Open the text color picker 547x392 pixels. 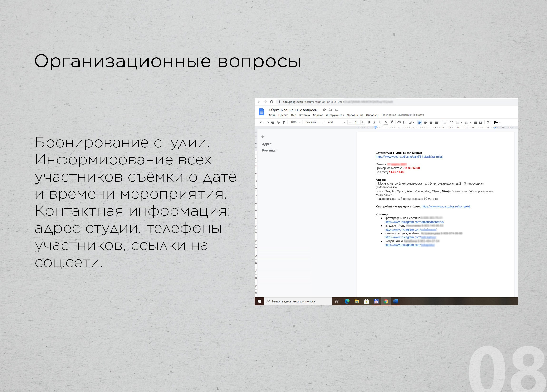click(386, 122)
